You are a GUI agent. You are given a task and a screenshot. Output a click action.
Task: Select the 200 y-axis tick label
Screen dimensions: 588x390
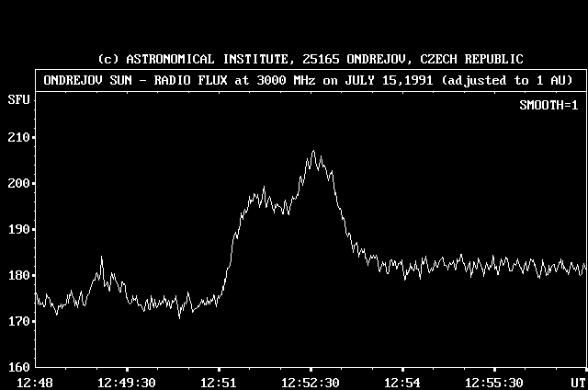click(17, 184)
